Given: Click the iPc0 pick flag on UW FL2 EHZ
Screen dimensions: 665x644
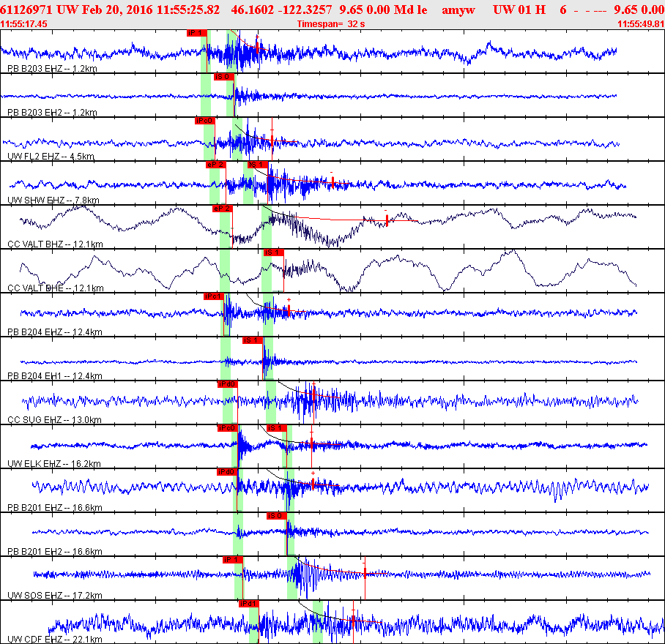Looking at the screenshot, I should coord(205,121).
